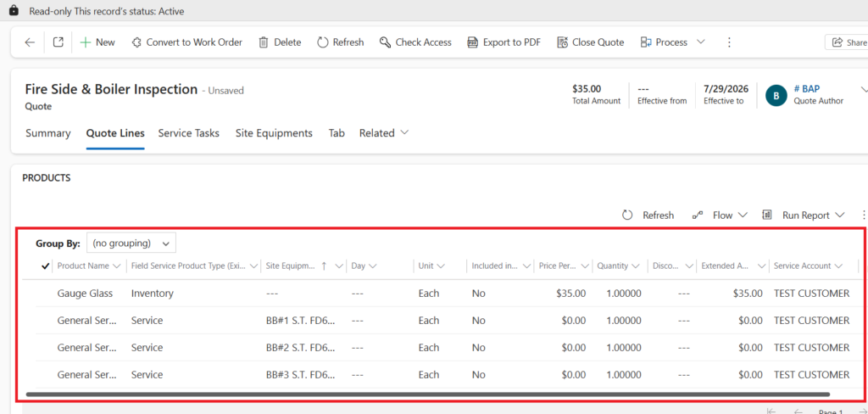Export quote to PDF
The width and height of the screenshot is (868, 414).
click(x=504, y=42)
